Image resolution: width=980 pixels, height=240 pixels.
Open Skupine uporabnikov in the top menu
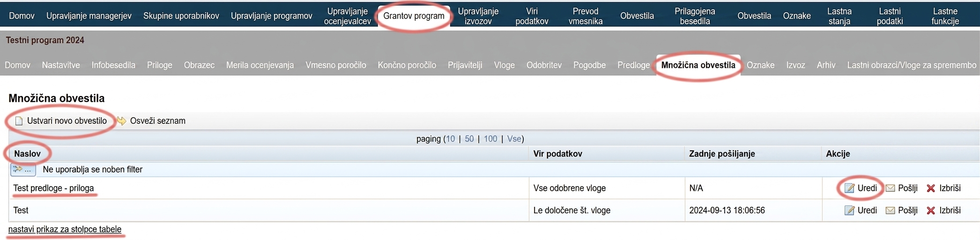181,16
